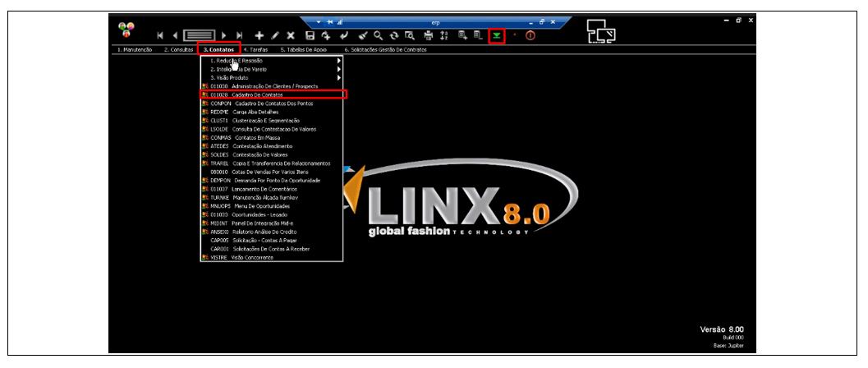Click the undo arrow icon
Viewport: 868px width, 368px height.
(344, 35)
